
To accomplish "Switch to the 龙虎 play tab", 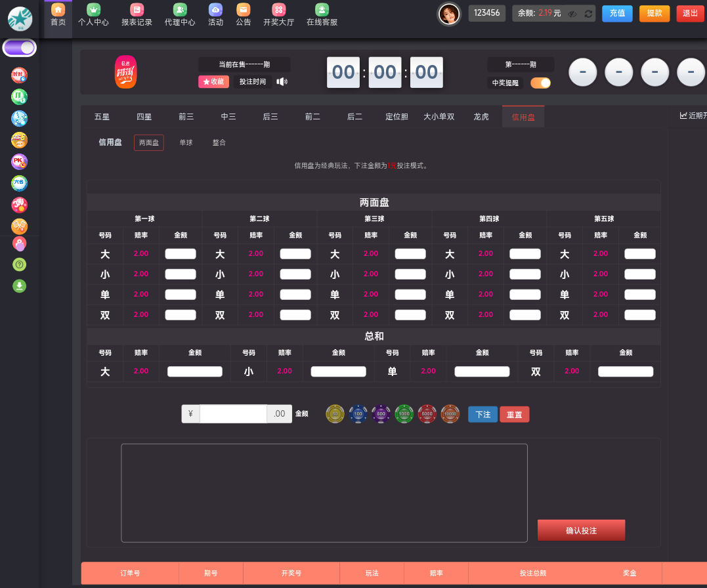I will pos(481,117).
